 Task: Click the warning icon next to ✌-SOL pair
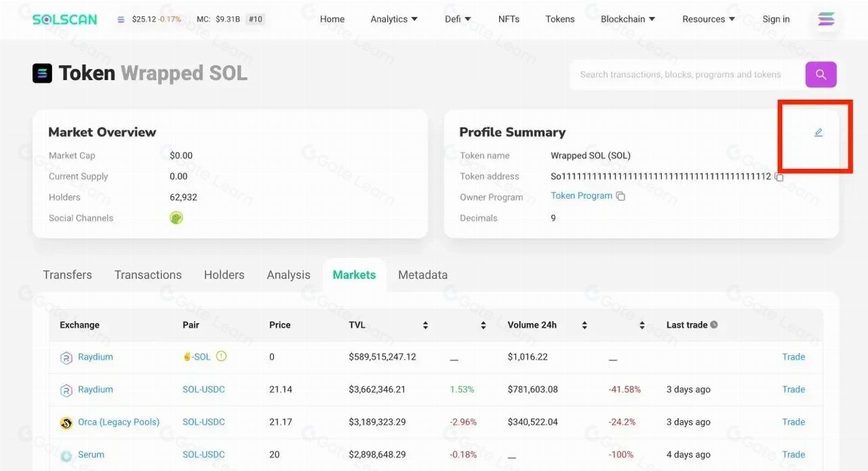(221, 356)
